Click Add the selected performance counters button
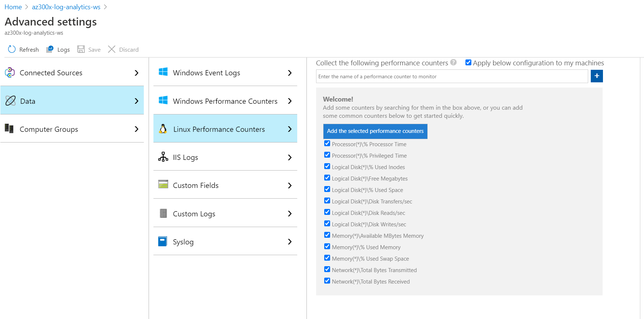Image resolution: width=644 pixels, height=319 pixels. [375, 131]
